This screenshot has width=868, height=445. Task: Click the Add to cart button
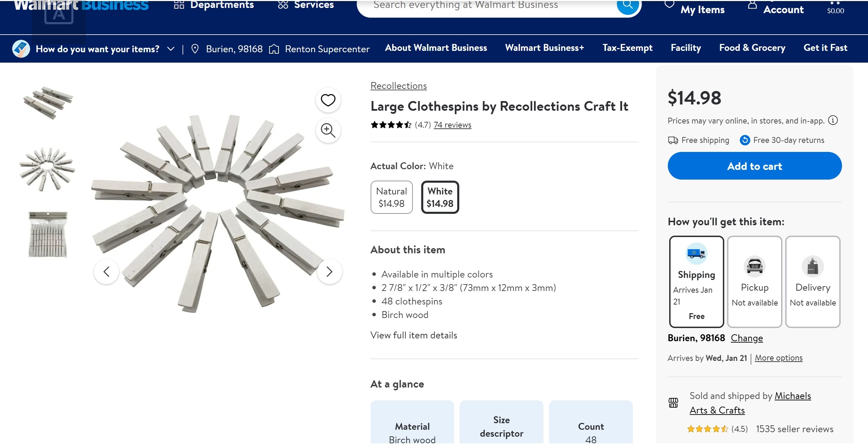[x=754, y=166]
